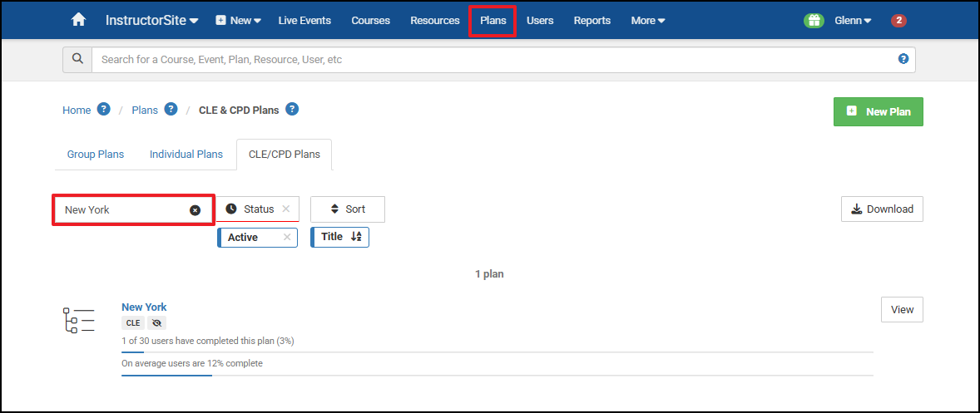View the red notifications badge
Image resolution: width=980 pixels, height=413 pixels.
click(898, 21)
